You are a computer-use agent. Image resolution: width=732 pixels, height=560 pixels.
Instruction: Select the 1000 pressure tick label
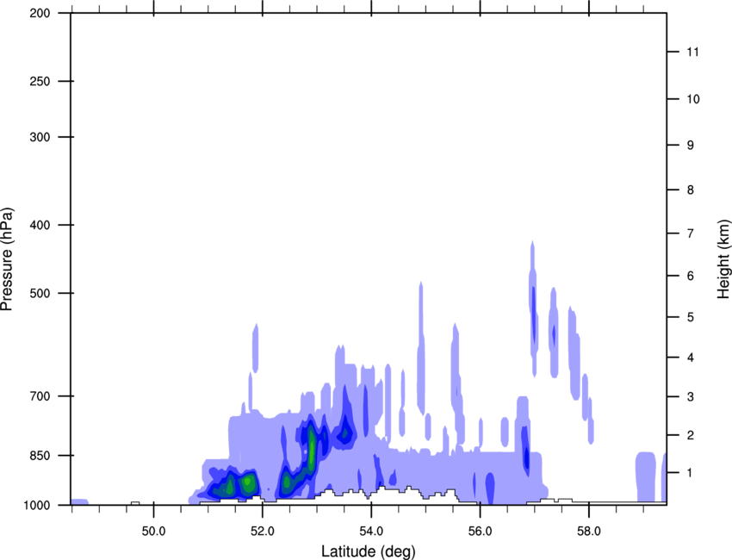coord(36,506)
